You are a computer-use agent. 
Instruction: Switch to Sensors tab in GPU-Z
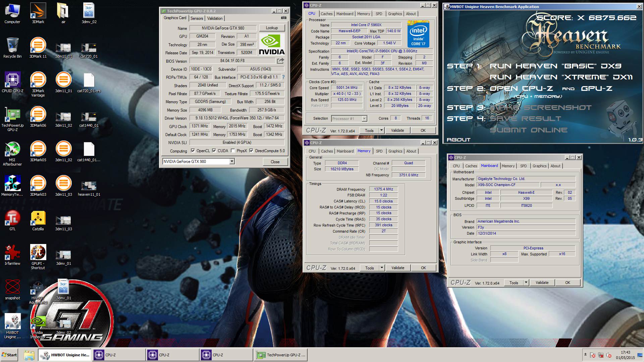pyautogui.click(x=197, y=18)
